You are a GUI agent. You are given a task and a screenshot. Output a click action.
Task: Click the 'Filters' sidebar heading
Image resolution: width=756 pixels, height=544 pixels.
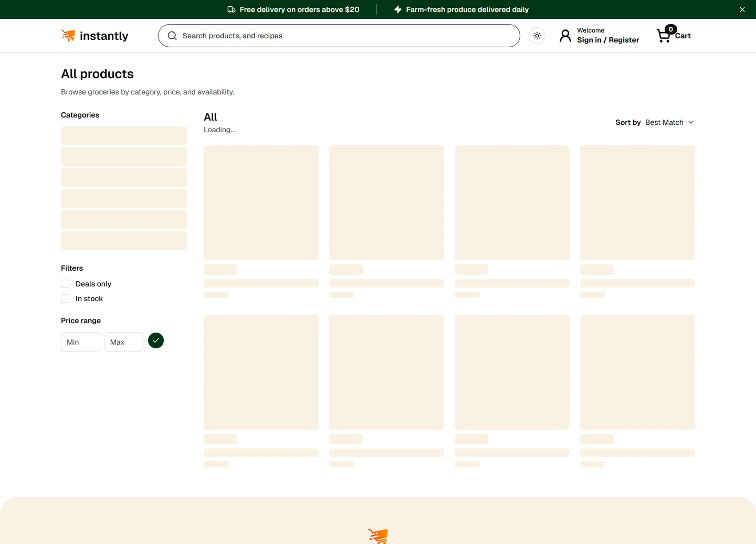pyautogui.click(x=72, y=268)
